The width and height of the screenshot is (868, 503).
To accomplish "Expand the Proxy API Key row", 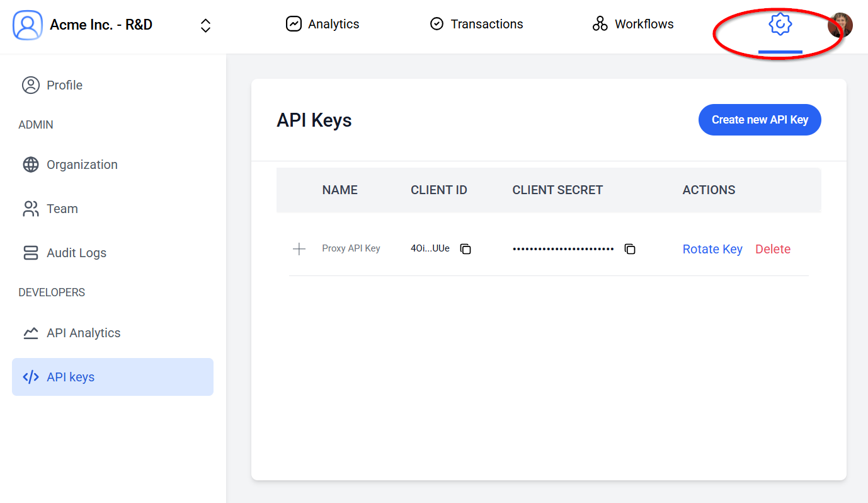I will tap(299, 248).
